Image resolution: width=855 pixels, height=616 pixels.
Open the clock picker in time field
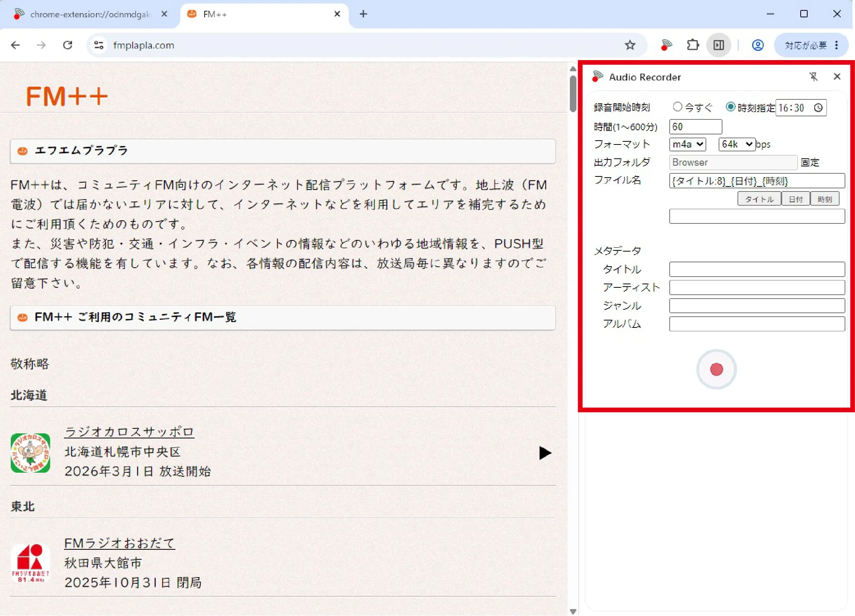pos(818,107)
